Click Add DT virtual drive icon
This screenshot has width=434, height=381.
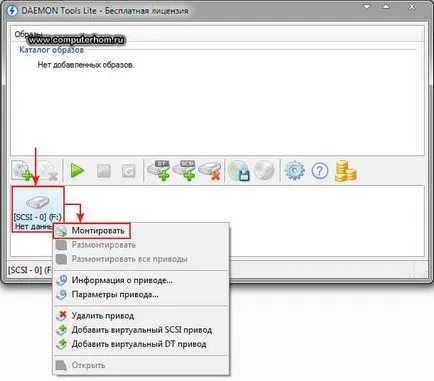click(x=159, y=171)
